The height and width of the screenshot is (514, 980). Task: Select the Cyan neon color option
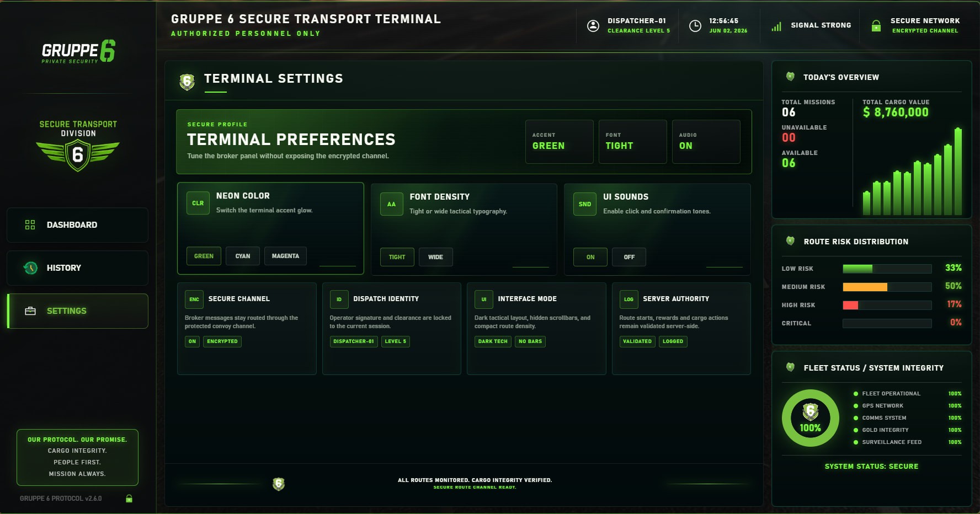coord(243,256)
